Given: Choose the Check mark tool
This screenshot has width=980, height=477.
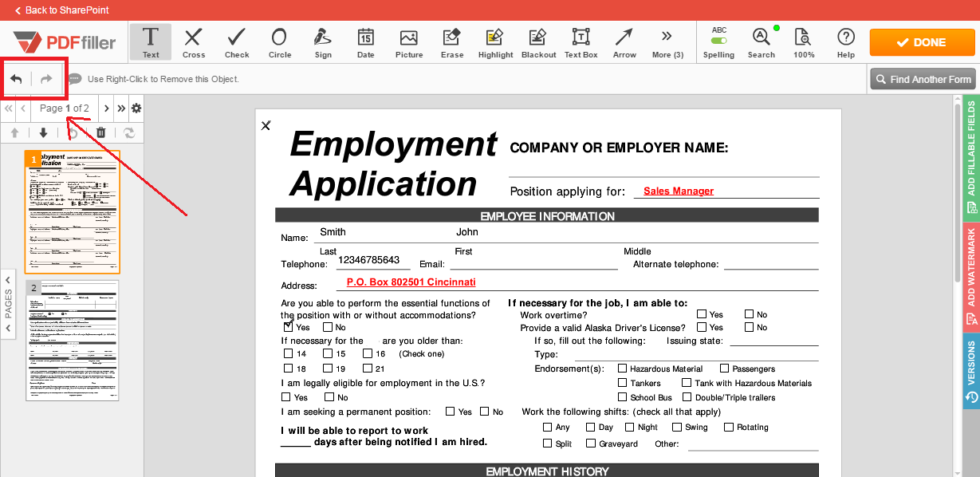Looking at the screenshot, I should pyautogui.click(x=237, y=42).
